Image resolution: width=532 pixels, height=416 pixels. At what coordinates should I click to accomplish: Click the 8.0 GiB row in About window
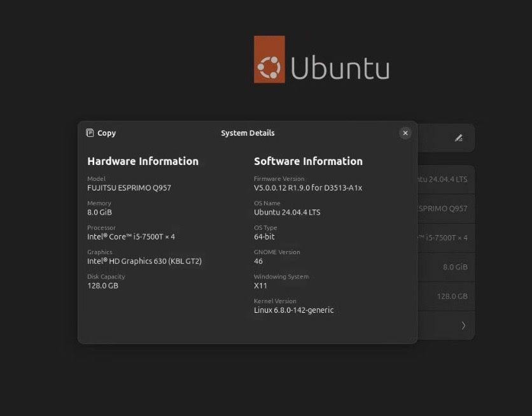[x=446, y=267]
